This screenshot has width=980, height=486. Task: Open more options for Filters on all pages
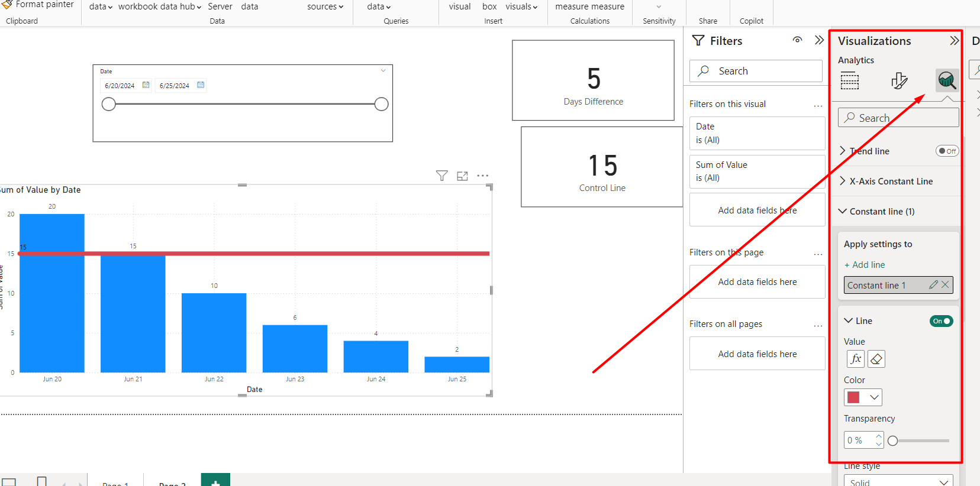coord(818,325)
